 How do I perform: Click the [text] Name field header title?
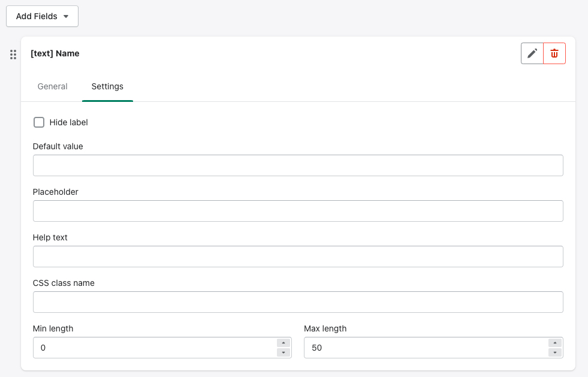pos(55,53)
